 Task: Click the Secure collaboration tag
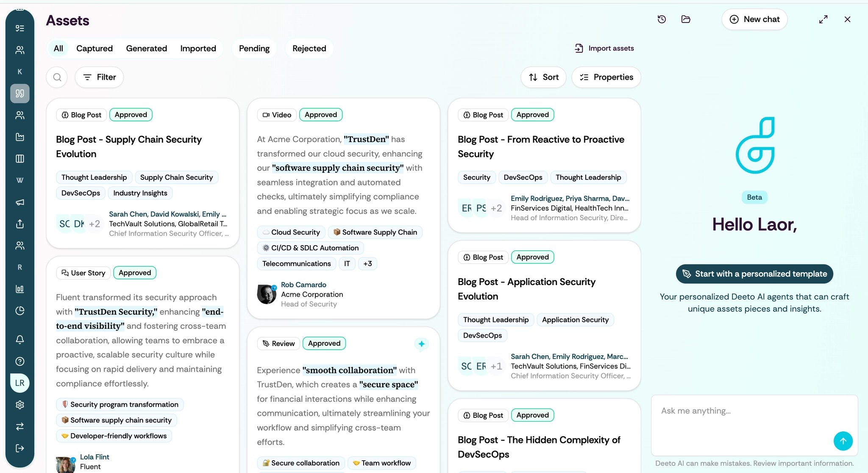[x=301, y=463]
